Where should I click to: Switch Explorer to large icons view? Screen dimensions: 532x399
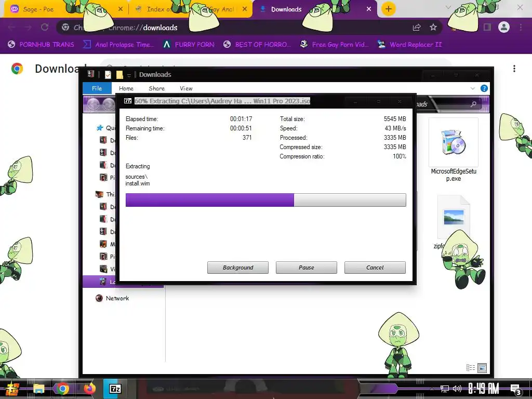[482, 367]
